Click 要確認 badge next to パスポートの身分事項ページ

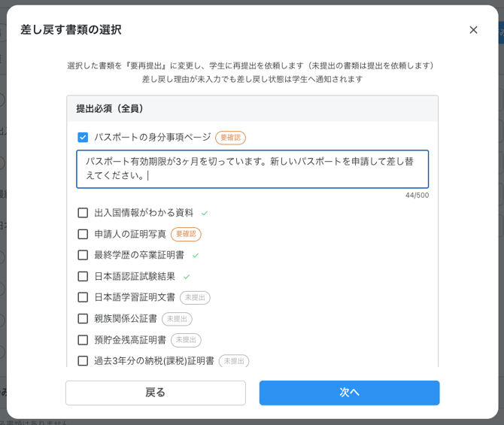(230, 138)
